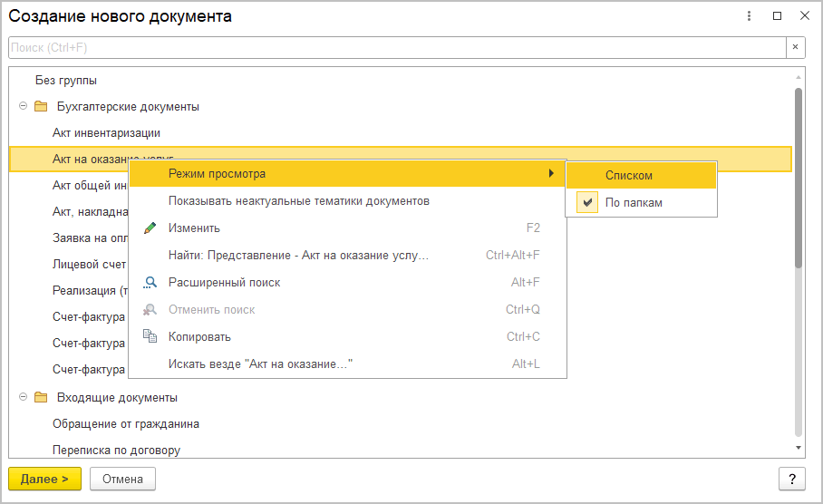Image resolution: width=823 pixels, height=504 pixels.
Task: Click the Отмена button
Action: click(122, 479)
